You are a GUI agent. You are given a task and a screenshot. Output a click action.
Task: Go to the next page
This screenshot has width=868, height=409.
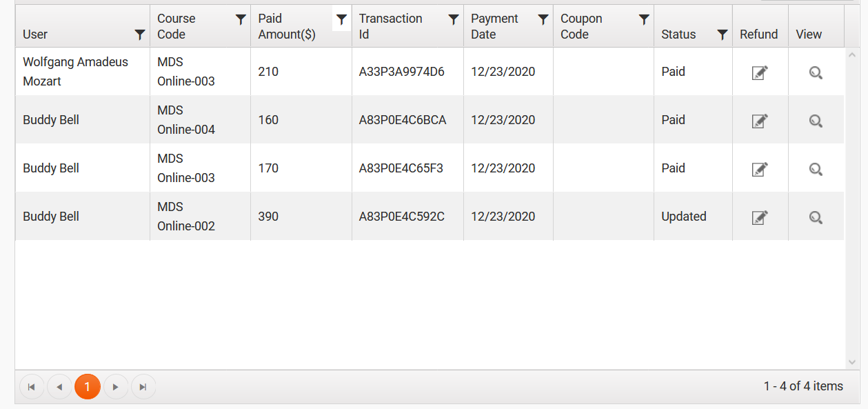point(116,387)
